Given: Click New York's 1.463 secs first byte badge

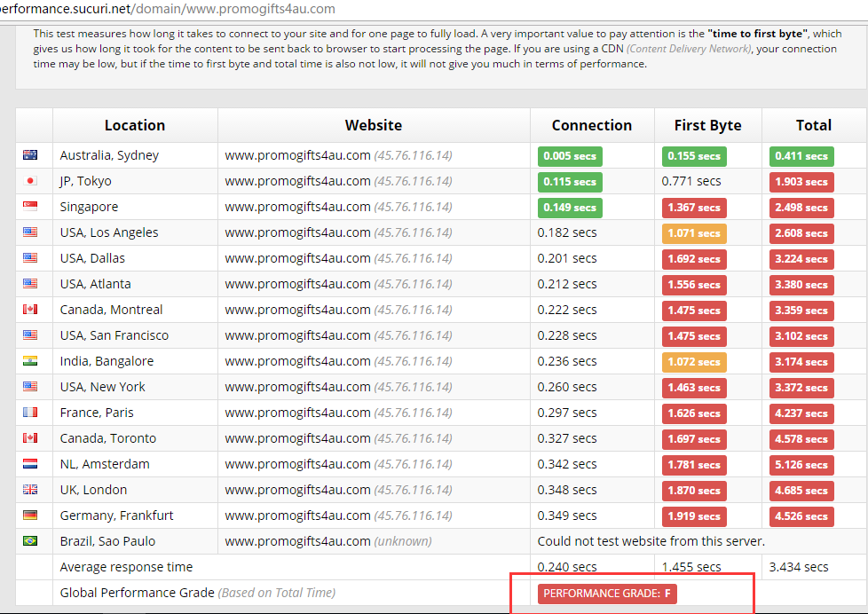Looking at the screenshot, I should coord(694,388).
